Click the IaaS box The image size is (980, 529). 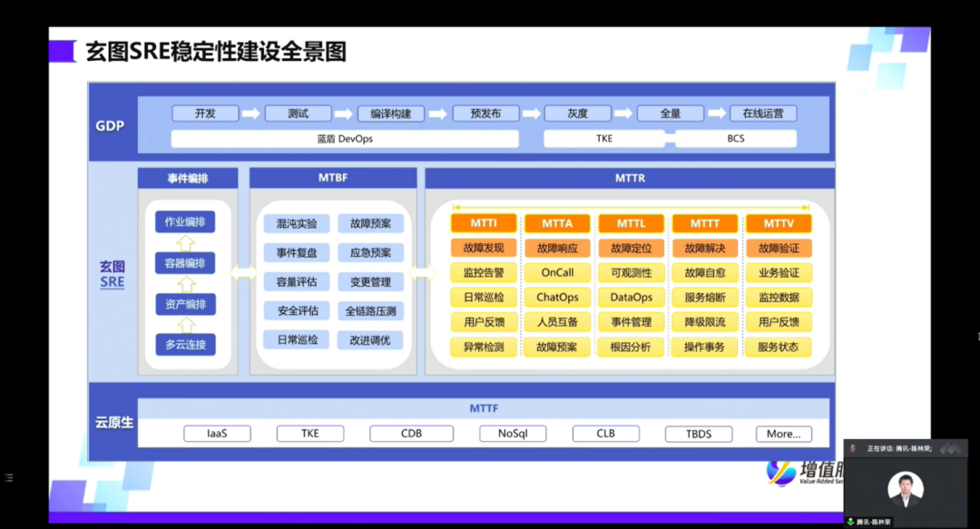(x=218, y=434)
